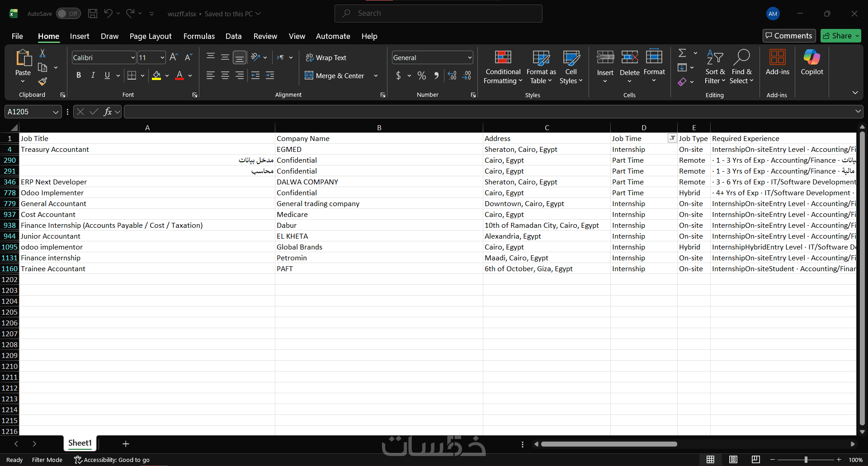The width and height of the screenshot is (868, 466).
Task: Click the Increase Indent icon
Action: click(x=270, y=75)
